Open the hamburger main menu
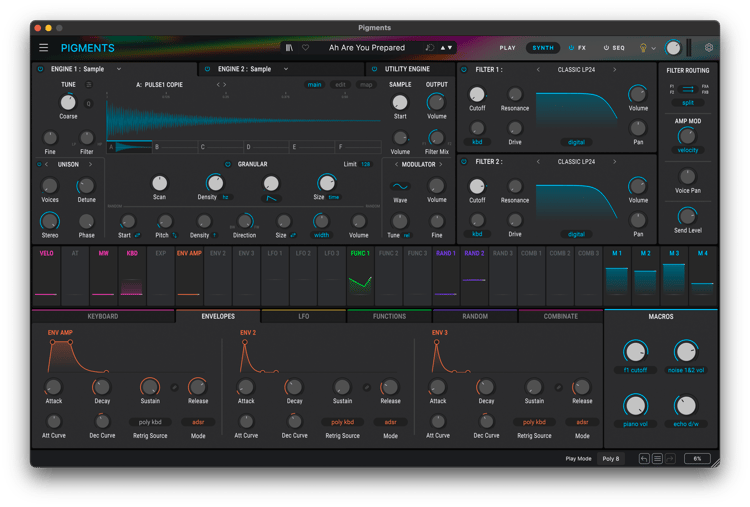 pyautogui.click(x=43, y=47)
